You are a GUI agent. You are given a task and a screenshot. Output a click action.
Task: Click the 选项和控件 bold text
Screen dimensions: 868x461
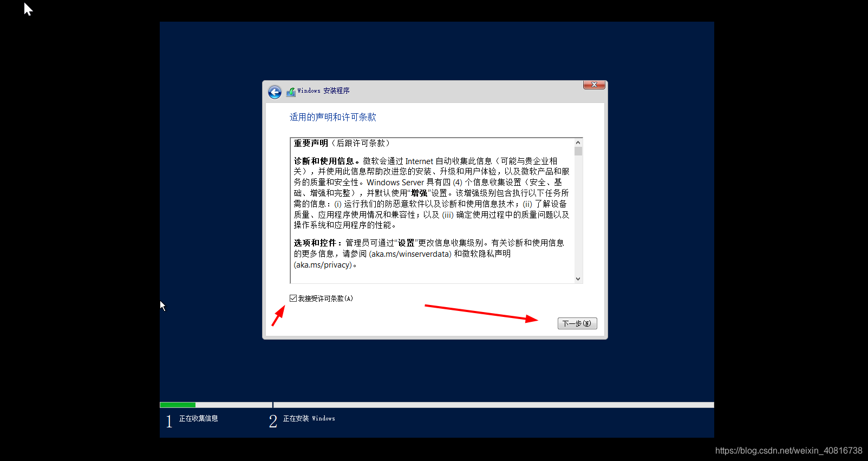click(x=315, y=243)
